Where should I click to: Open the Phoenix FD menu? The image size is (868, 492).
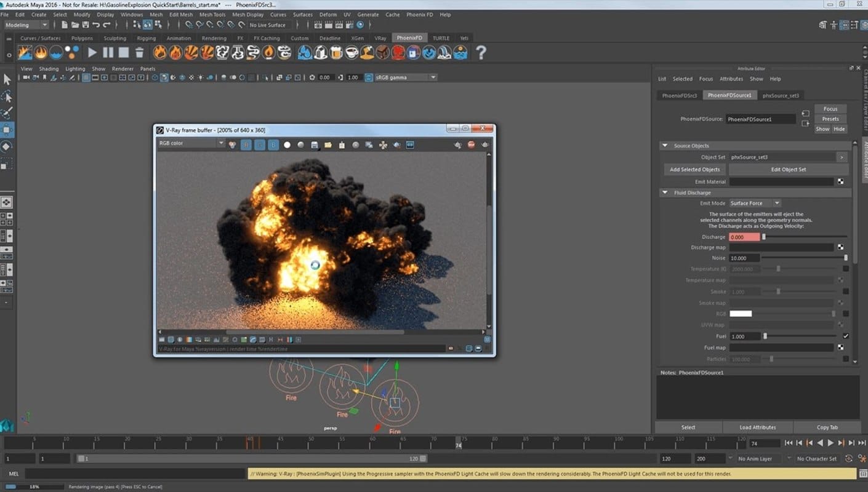click(x=419, y=15)
